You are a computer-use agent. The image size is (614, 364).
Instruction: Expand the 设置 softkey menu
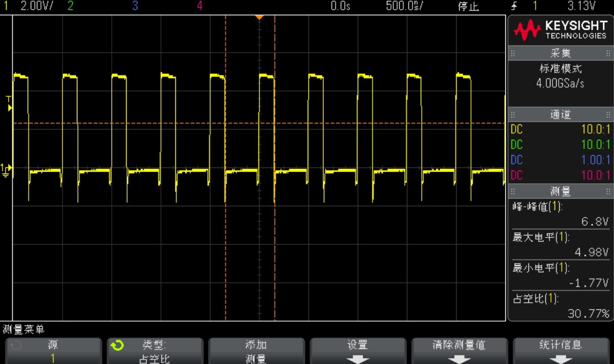click(358, 351)
